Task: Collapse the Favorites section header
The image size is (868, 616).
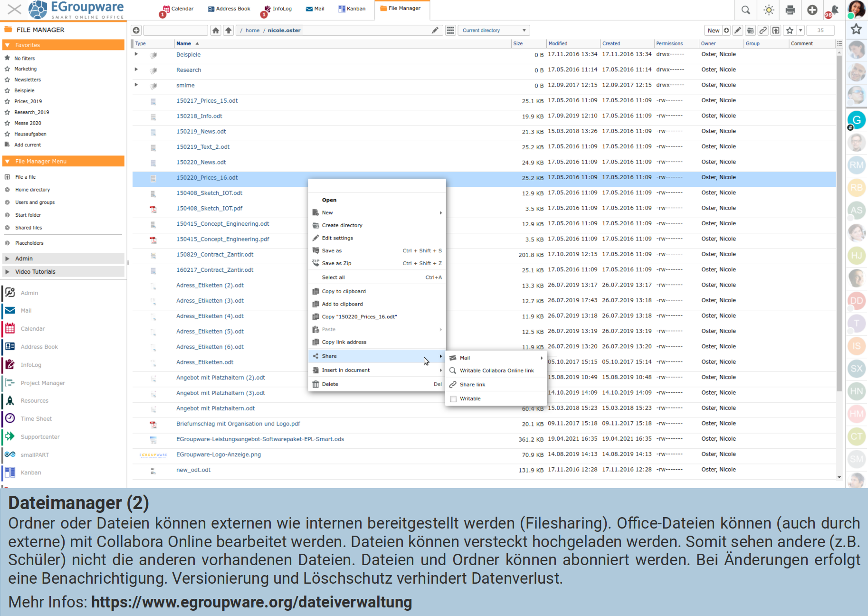Action: pos(7,45)
